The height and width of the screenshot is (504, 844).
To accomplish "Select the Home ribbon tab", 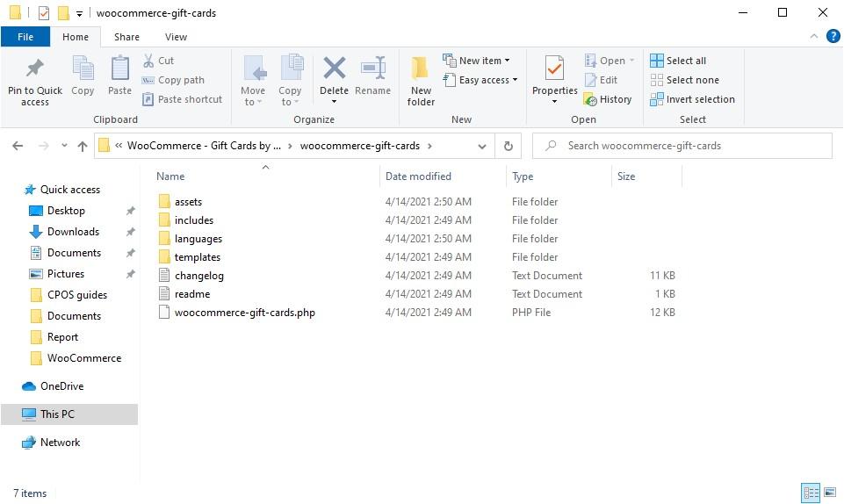I will pyautogui.click(x=76, y=37).
